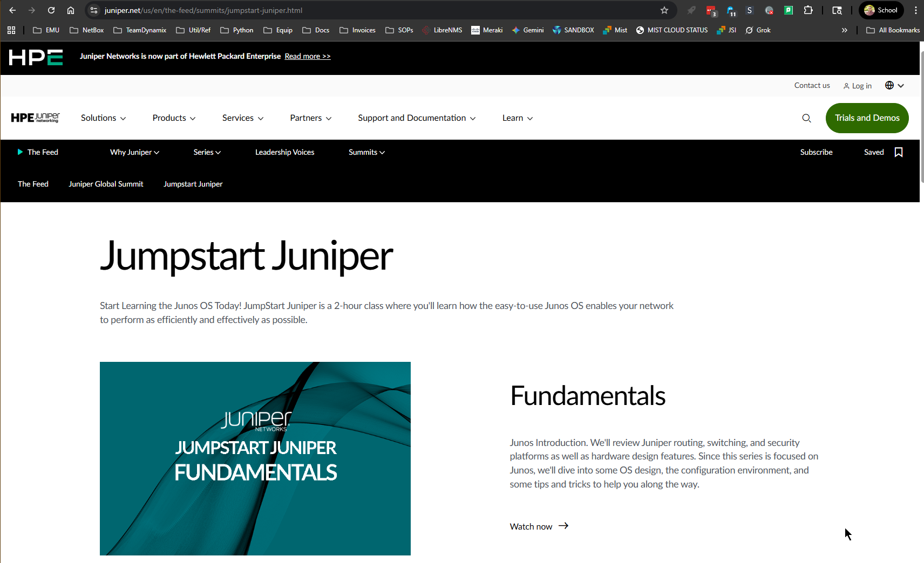
Task: Open the All Bookmarks folder
Action: click(x=893, y=30)
